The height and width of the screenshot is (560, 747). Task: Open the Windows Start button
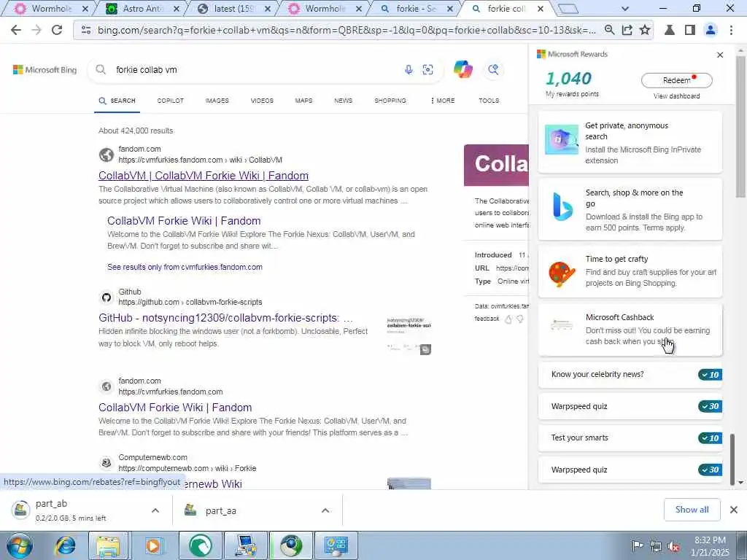[20, 545]
